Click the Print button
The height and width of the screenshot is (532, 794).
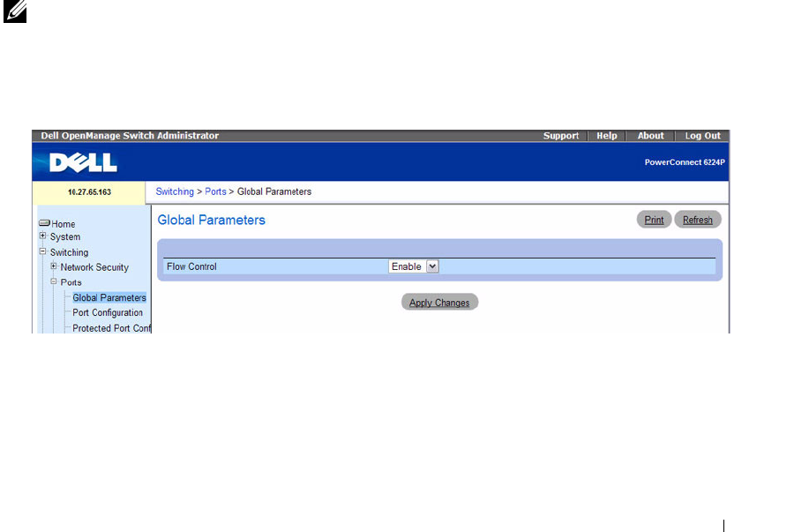654,220
